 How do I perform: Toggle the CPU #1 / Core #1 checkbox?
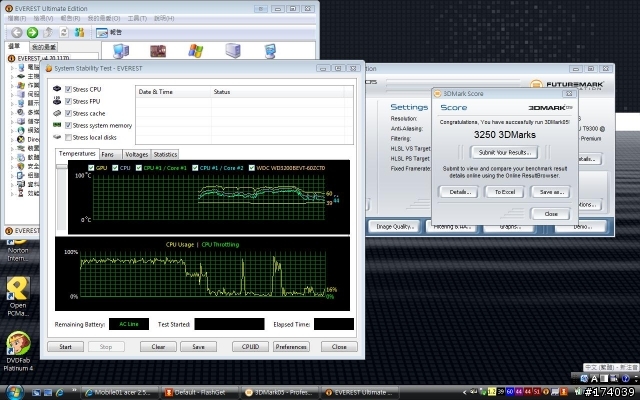point(139,168)
